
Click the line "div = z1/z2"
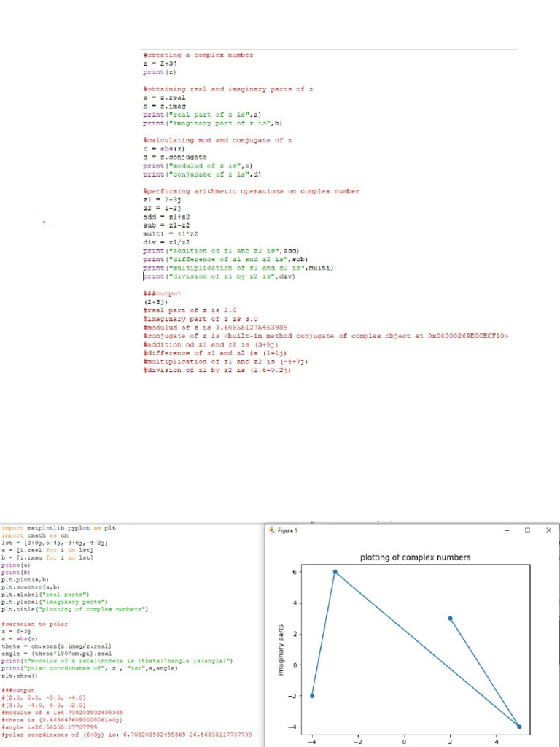coord(166,242)
